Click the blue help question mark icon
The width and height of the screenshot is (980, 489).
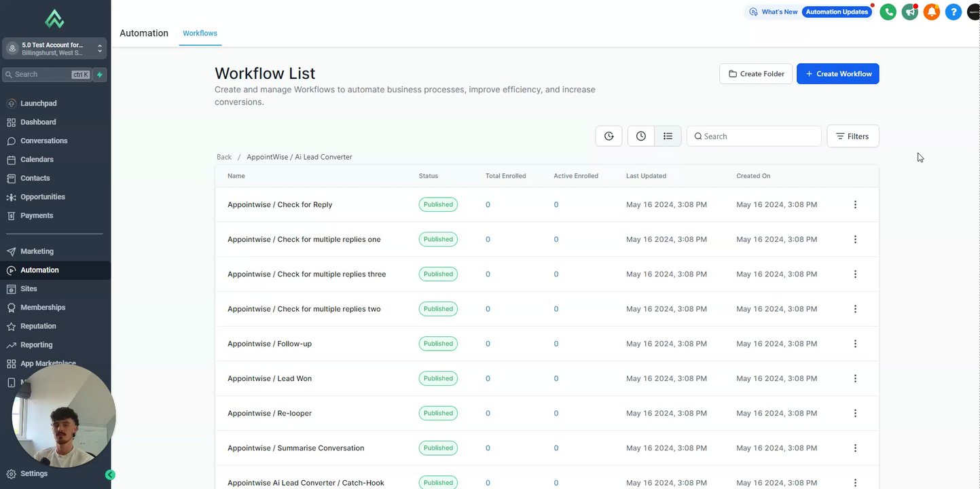[953, 12]
